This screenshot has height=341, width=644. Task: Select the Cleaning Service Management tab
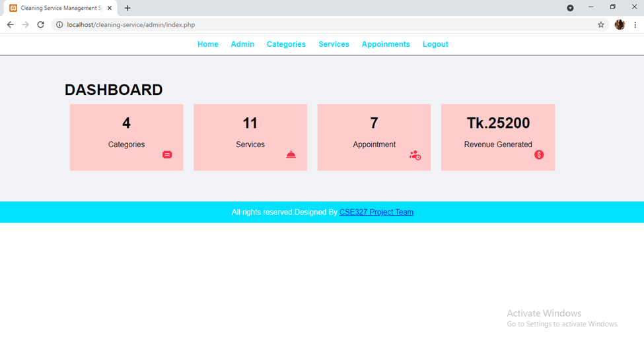pyautogui.click(x=60, y=8)
